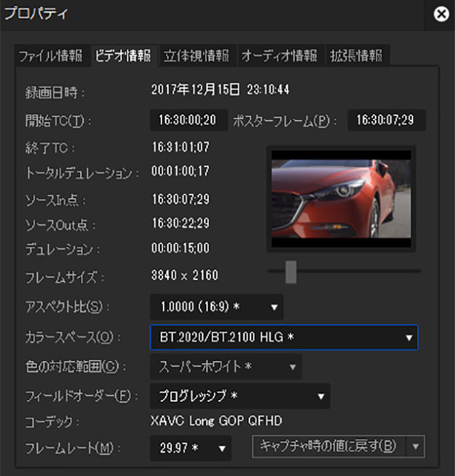
Task: Open the フレームレート 29.97 dropdown
Action: [190, 446]
